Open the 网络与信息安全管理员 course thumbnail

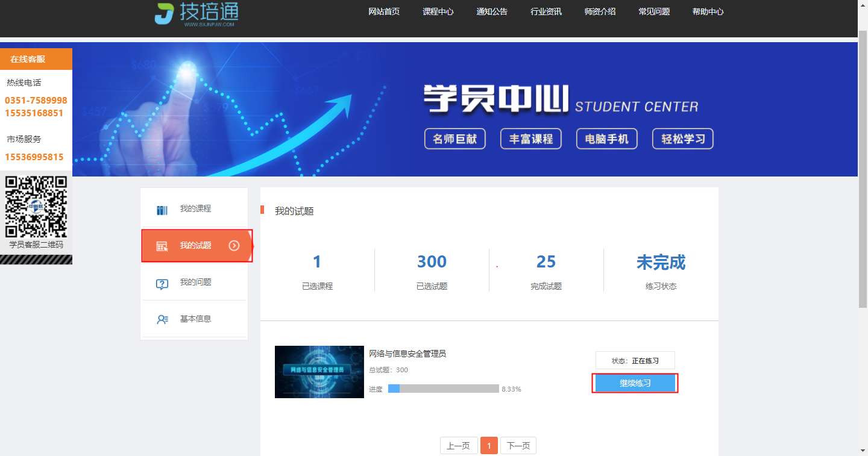tap(319, 372)
